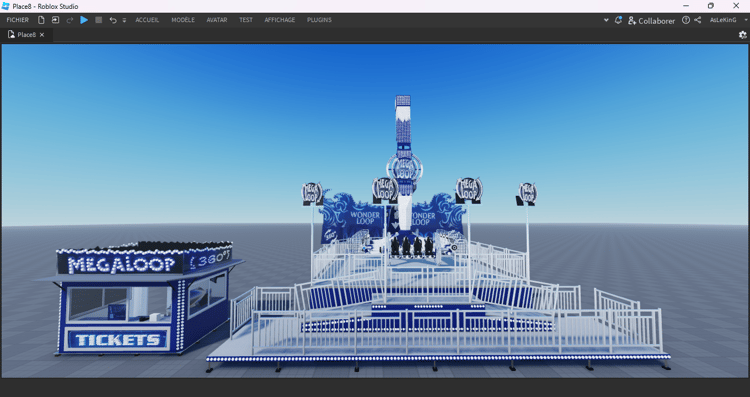The height and width of the screenshot is (397, 750).
Task: Undo the last action with the arrow icon
Action: pos(112,20)
